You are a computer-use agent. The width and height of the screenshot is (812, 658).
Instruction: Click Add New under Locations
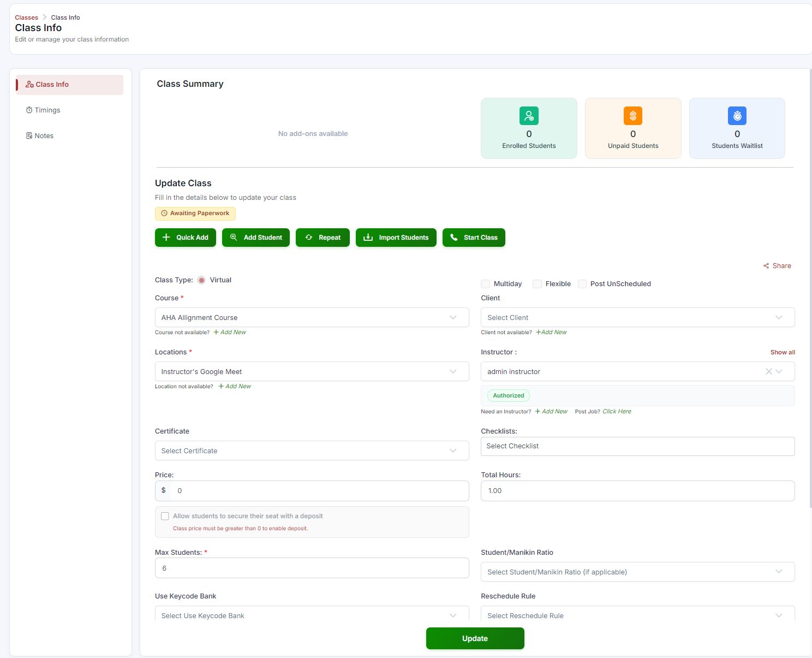(x=235, y=386)
